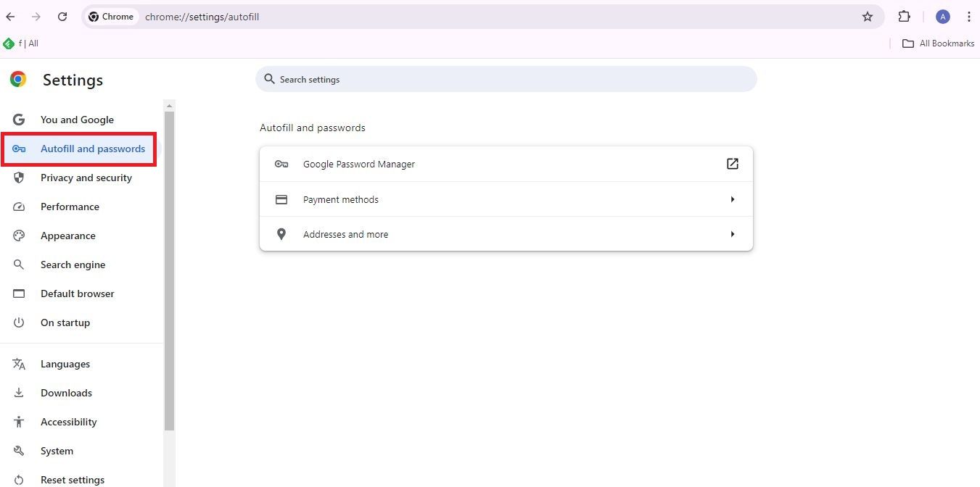Screen dimensions: 980x487
Task: Open Chrome's three-dot menu
Action: [x=970, y=17]
